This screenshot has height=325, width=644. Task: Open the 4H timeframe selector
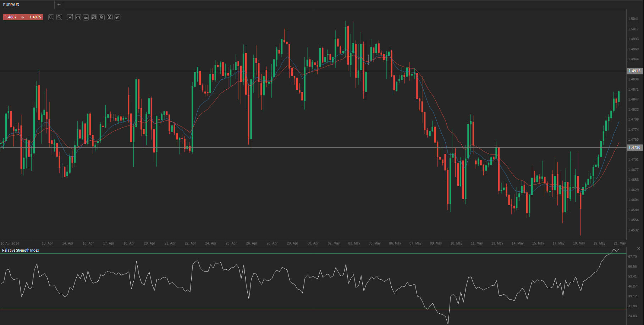coord(70,17)
